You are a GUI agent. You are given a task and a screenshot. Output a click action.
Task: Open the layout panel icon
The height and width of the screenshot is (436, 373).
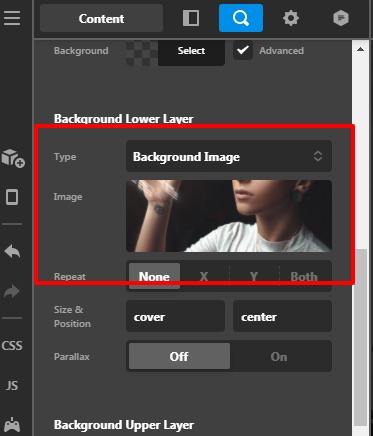tap(191, 18)
